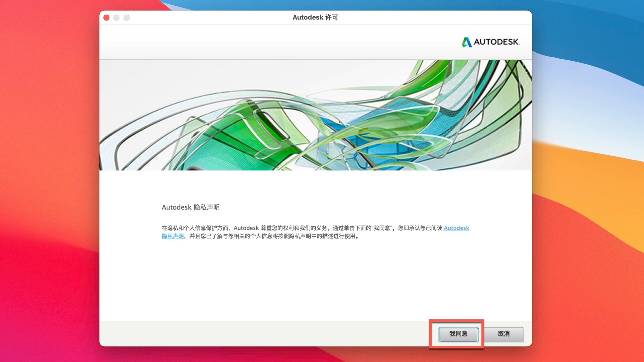
Task: Click the disabled zoom window button
Action: click(126, 17)
